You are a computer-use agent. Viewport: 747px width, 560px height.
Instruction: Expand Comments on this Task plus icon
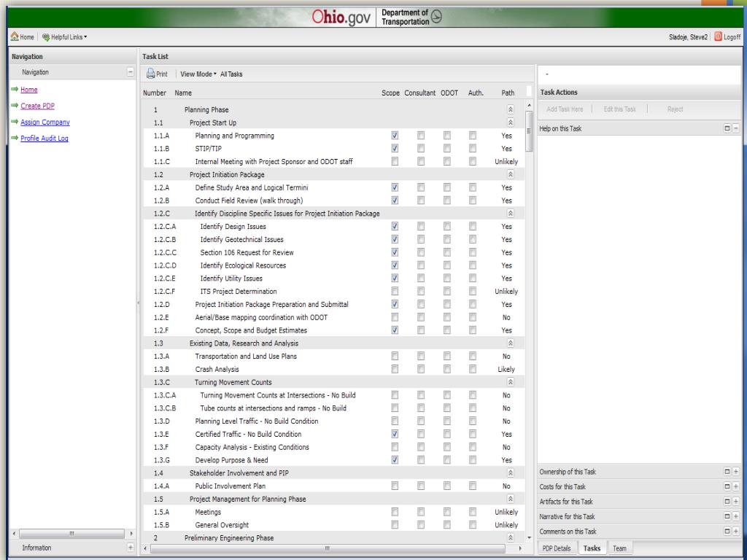pos(735,531)
